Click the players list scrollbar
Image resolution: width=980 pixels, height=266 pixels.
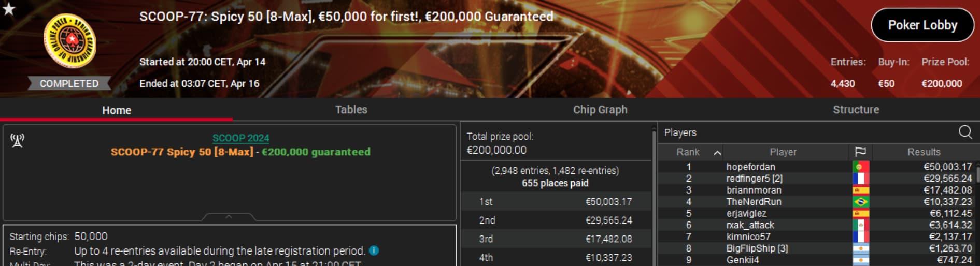coord(977,173)
